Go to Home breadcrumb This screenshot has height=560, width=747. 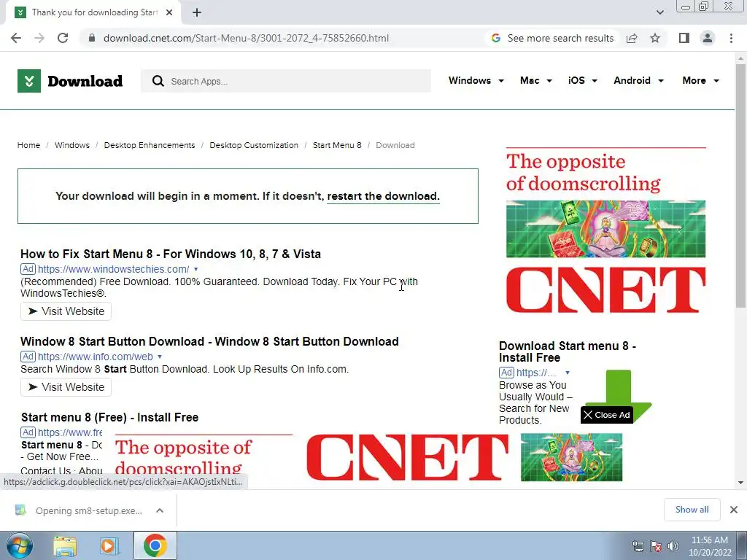point(28,145)
